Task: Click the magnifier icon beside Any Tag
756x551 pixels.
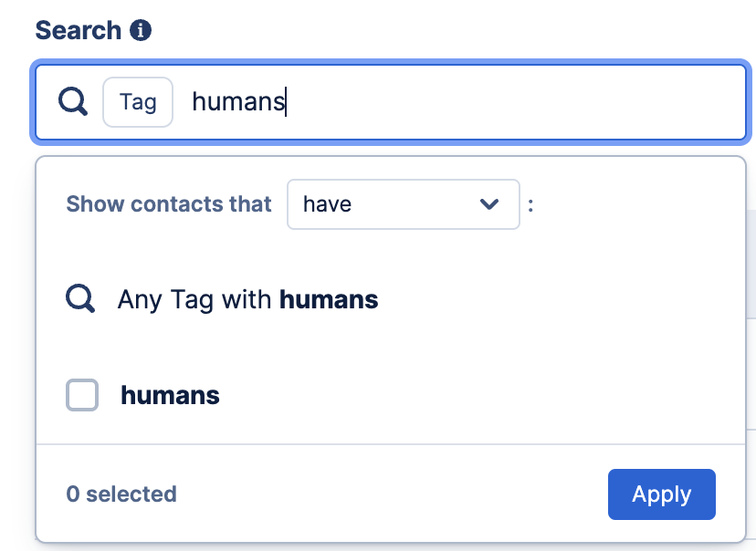Action: pyautogui.click(x=80, y=298)
